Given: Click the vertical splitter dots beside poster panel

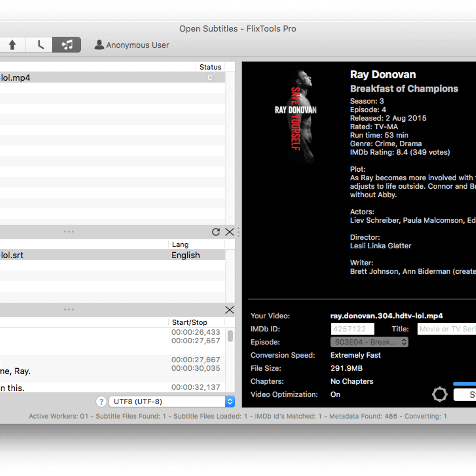Looking at the screenshot, I should point(238,232).
